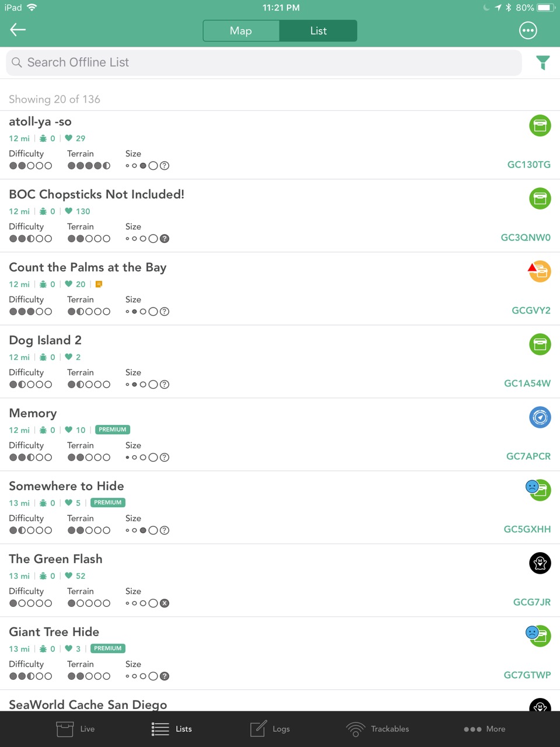Switch to the List view
This screenshot has height=747, width=560.
pos(318,31)
